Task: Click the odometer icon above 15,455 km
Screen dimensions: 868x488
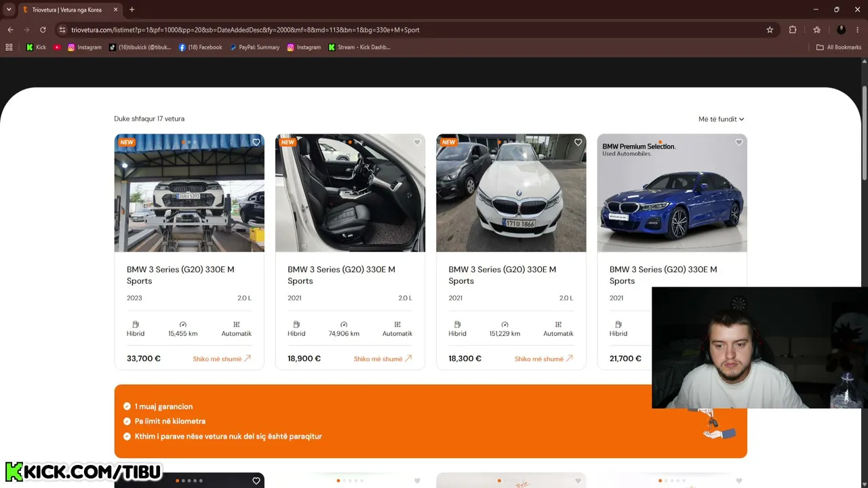Action: pyautogui.click(x=182, y=325)
